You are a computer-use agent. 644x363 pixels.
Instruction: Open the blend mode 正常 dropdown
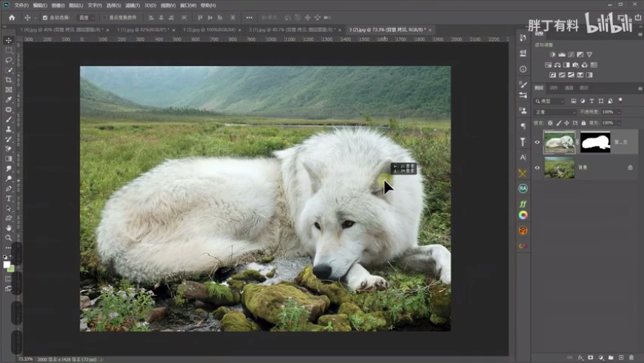click(554, 112)
